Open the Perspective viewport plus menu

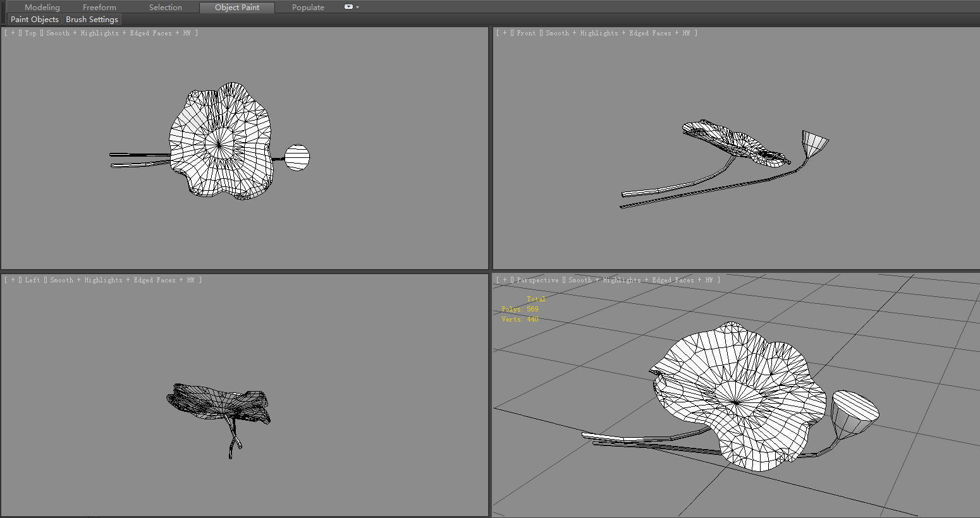coord(505,280)
